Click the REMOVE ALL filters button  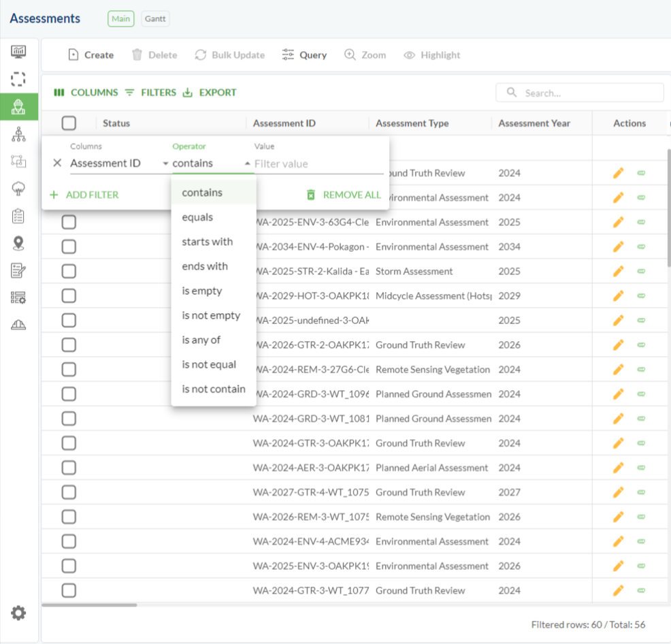pos(344,195)
